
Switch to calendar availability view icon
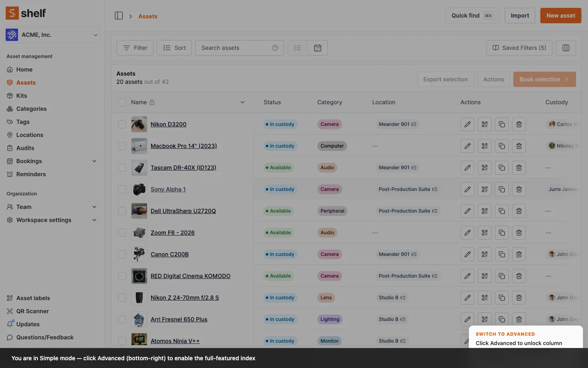318,48
